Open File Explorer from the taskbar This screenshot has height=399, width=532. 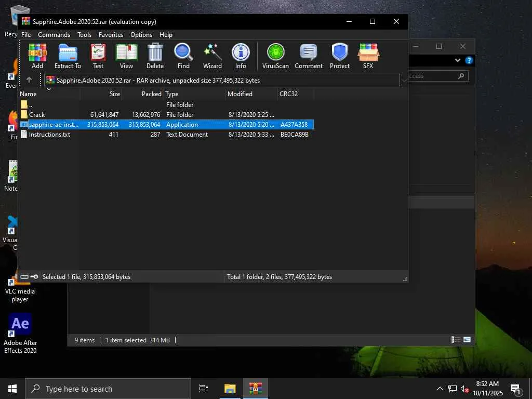[x=230, y=389]
